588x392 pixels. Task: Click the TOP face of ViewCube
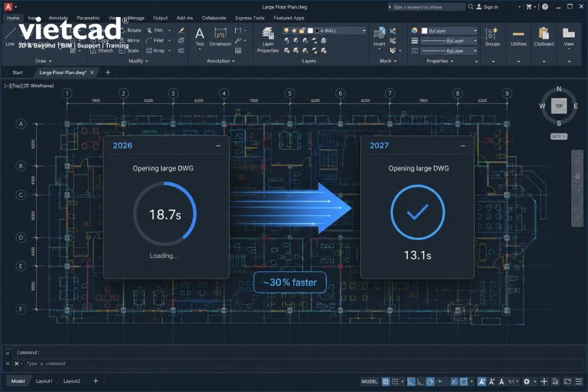(559, 106)
